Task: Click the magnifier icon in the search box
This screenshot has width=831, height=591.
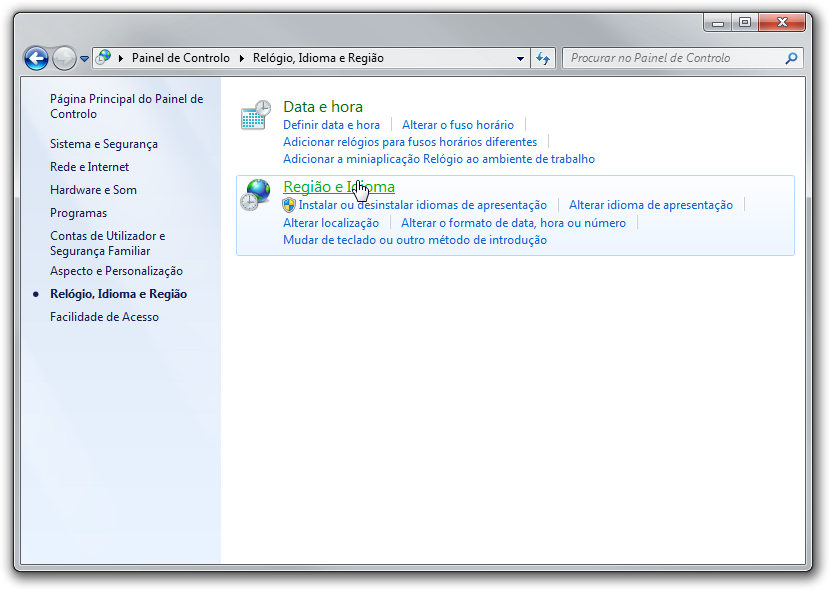Action: tap(791, 58)
